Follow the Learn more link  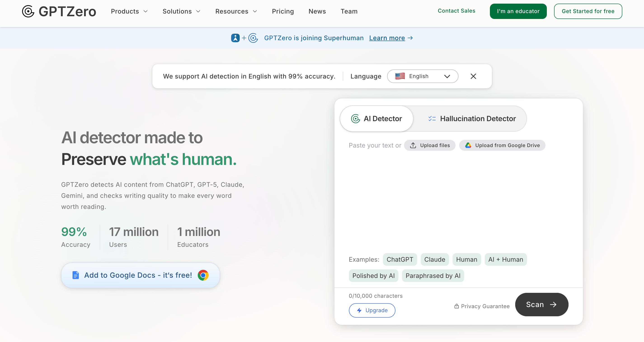[387, 38]
